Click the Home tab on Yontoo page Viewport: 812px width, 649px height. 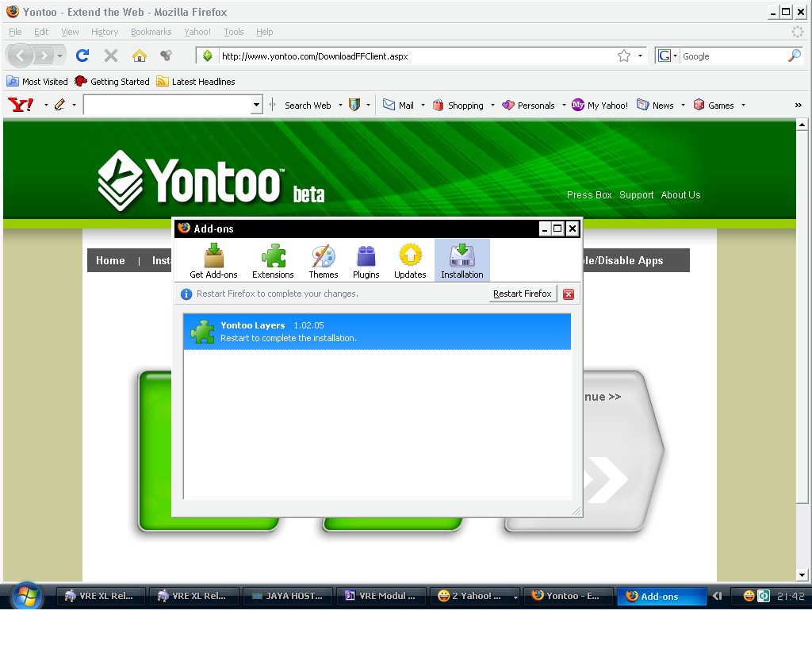[110, 260]
